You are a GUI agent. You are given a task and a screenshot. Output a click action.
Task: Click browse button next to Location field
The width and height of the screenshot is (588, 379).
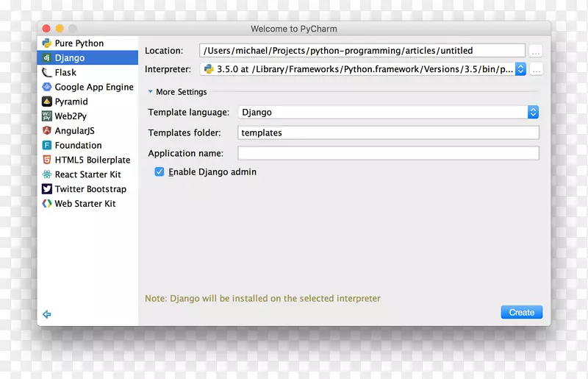[536, 51]
